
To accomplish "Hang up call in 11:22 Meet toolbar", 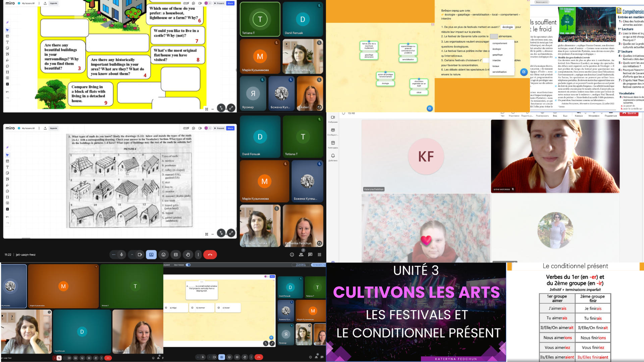I will 210,255.
